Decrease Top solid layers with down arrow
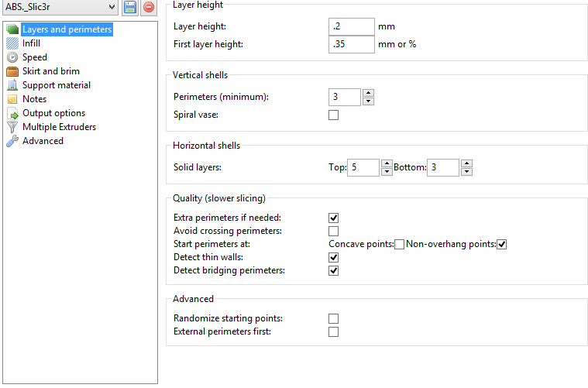 tap(387, 172)
